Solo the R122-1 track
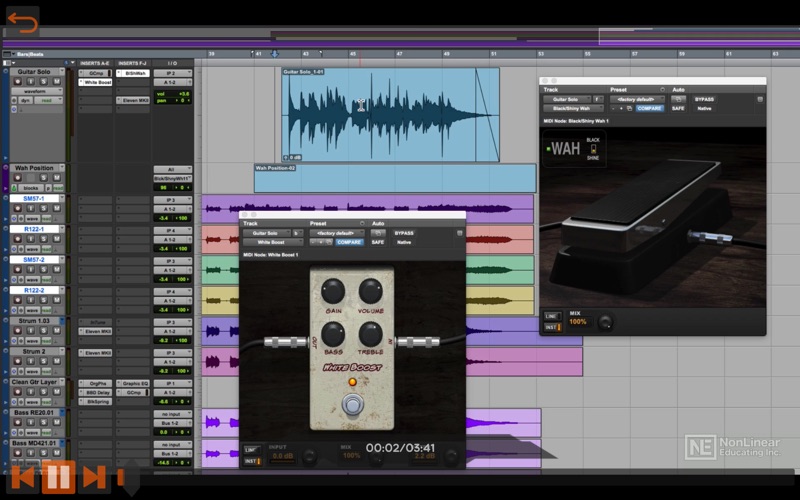The width and height of the screenshot is (800, 500). coord(43,239)
